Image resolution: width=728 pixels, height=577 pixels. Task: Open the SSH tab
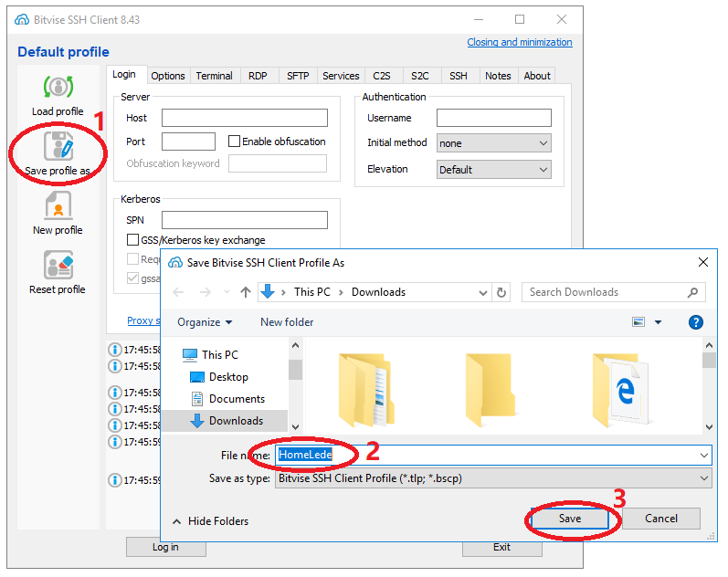pos(459,76)
